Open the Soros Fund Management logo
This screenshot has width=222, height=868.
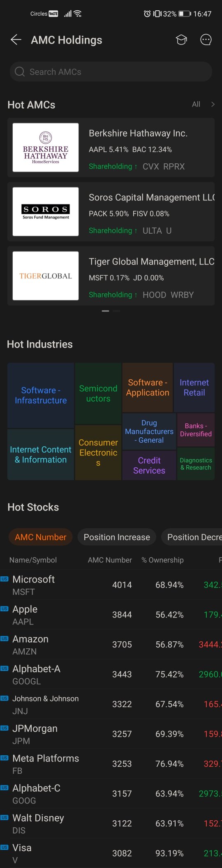coord(46,211)
